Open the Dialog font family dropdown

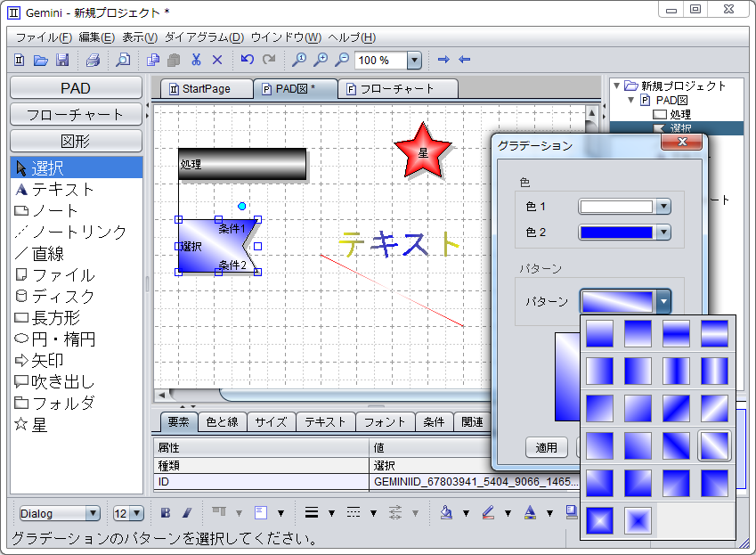(93, 513)
